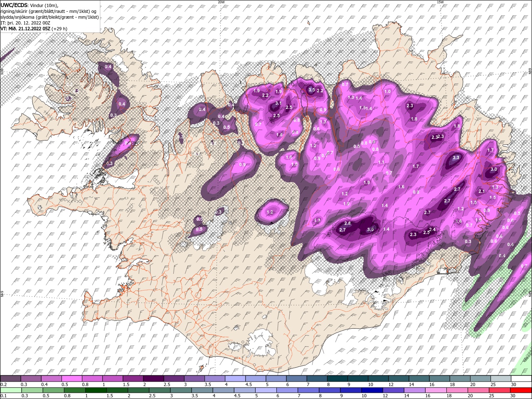The width and height of the screenshot is (532, 399).
Task: Click the lavender 4 swatch on snow scale
Action: (x=235, y=379)
